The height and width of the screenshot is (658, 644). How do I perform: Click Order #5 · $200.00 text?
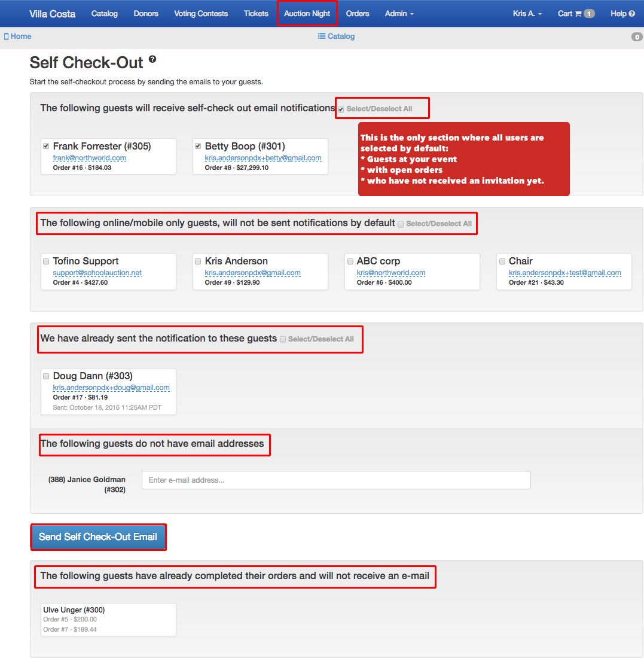pos(69,619)
